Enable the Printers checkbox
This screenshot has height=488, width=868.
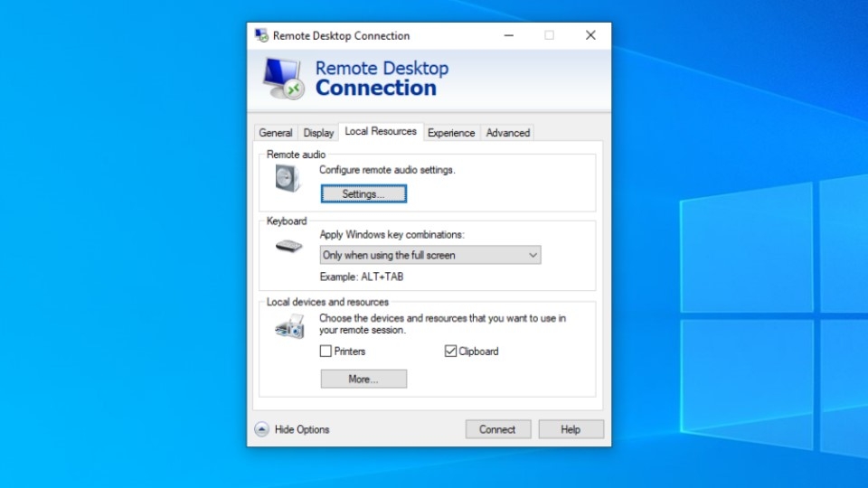click(325, 352)
